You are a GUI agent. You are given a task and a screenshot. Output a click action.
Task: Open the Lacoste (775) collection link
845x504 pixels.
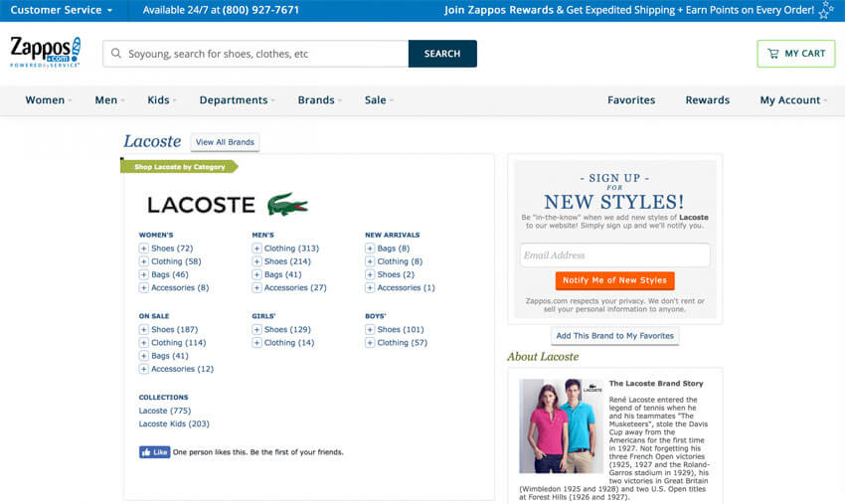coord(165,411)
